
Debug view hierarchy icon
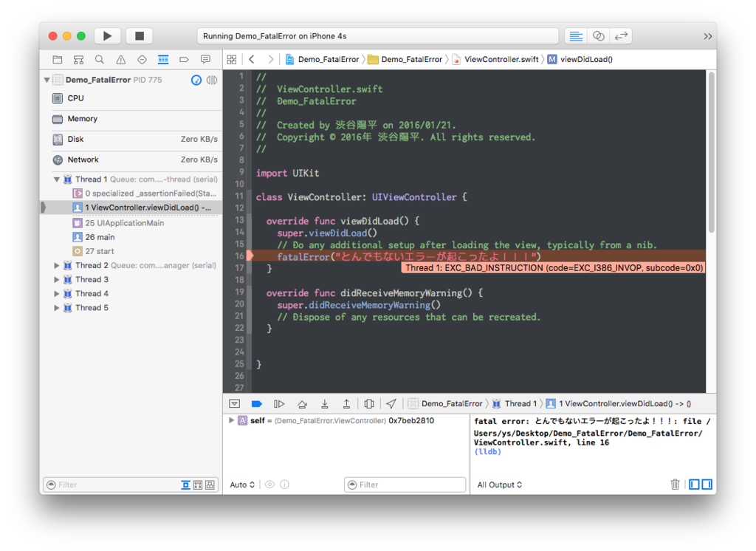coord(369,404)
